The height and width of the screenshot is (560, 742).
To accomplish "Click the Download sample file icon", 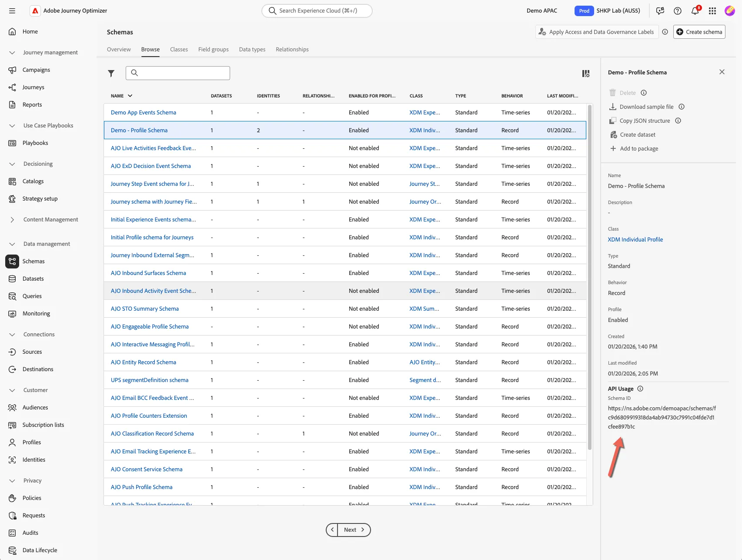I will [613, 107].
